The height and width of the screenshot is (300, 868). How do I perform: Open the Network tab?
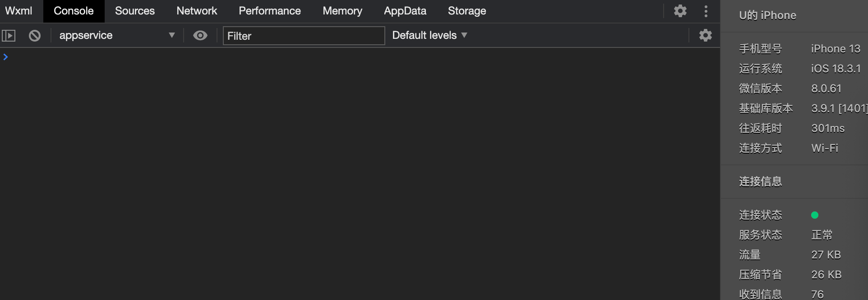pos(197,11)
